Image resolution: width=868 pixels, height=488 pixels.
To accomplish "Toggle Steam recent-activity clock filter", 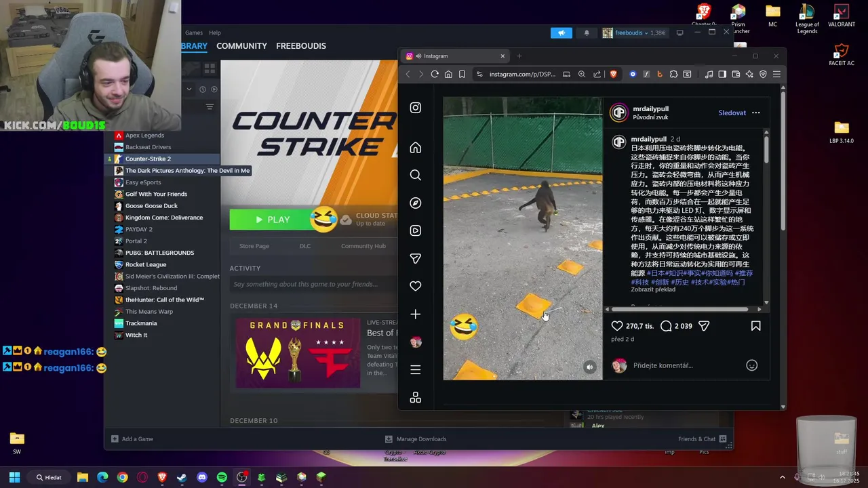I will (202, 89).
